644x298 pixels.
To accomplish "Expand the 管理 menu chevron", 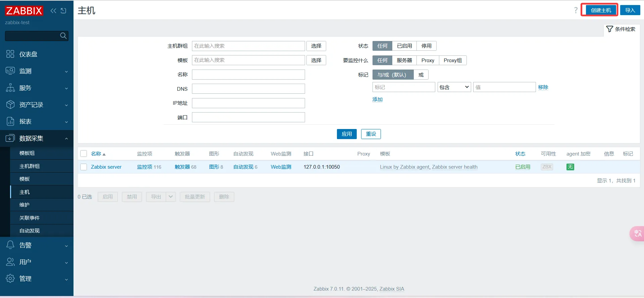I will pos(66,279).
